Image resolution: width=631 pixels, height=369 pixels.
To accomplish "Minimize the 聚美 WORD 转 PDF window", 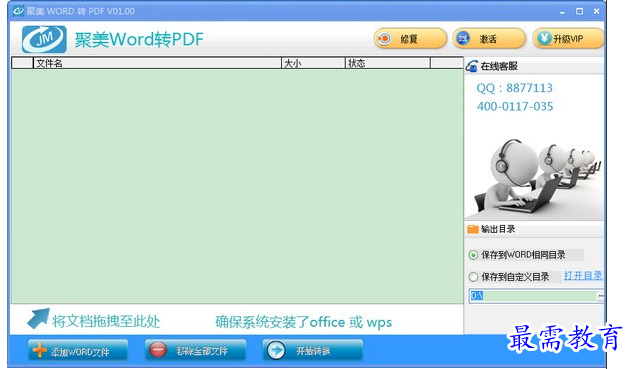I will pos(562,12).
